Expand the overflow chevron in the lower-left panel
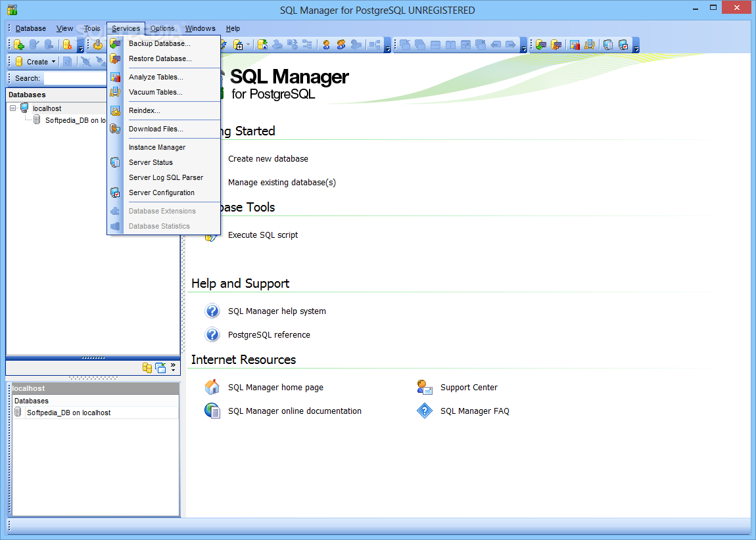This screenshot has width=756, height=540. pos(173,367)
